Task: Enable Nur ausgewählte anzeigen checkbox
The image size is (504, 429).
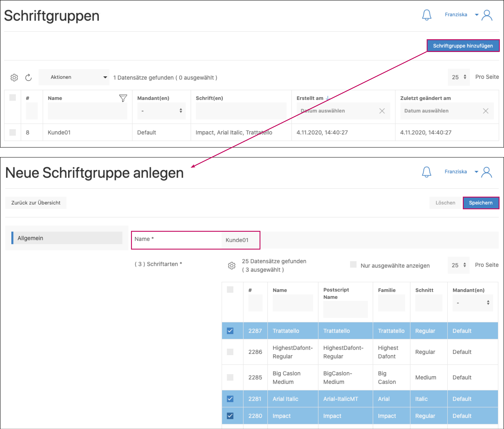Action: tap(353, 264)
